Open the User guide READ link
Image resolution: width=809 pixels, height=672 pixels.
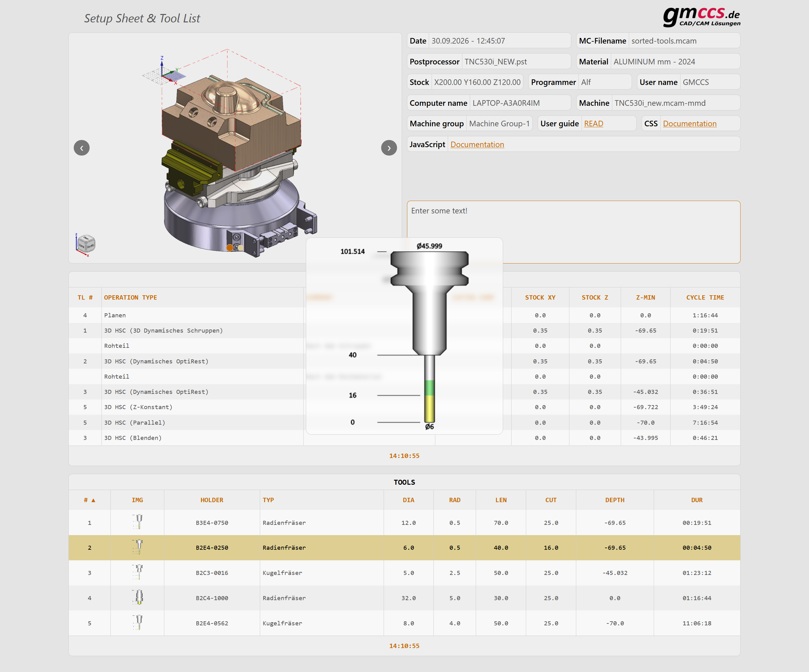tap(593, 124)
